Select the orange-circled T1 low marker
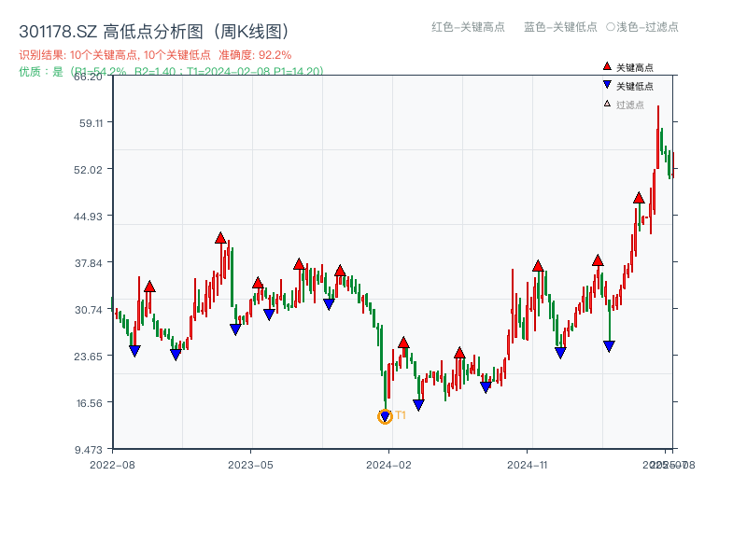This screenshot has width=747, height=560. click(x=385, y=416)
